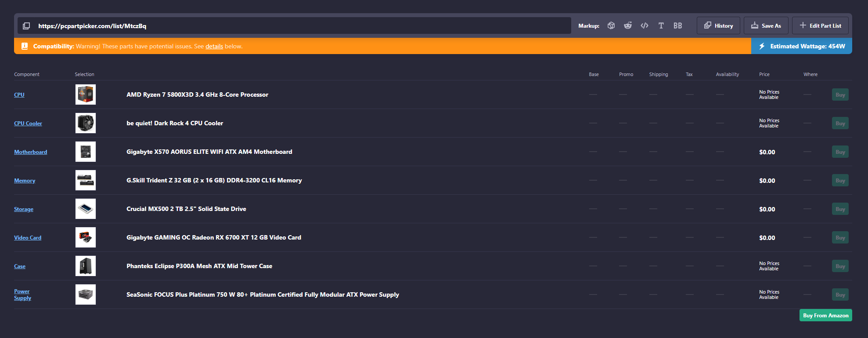The image size is (868, 338).
Task: Open G.Skill Trident Z 32 GB memory page
Action: tap(214, 180)
